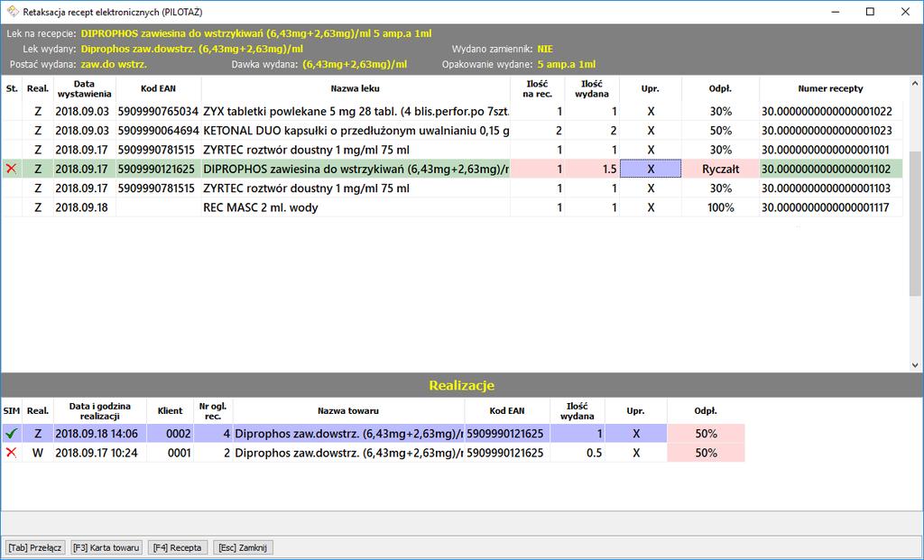Click the 50% payment cell for client 0002
This screenshot has width=924, height=560.
tap(706, 434)
